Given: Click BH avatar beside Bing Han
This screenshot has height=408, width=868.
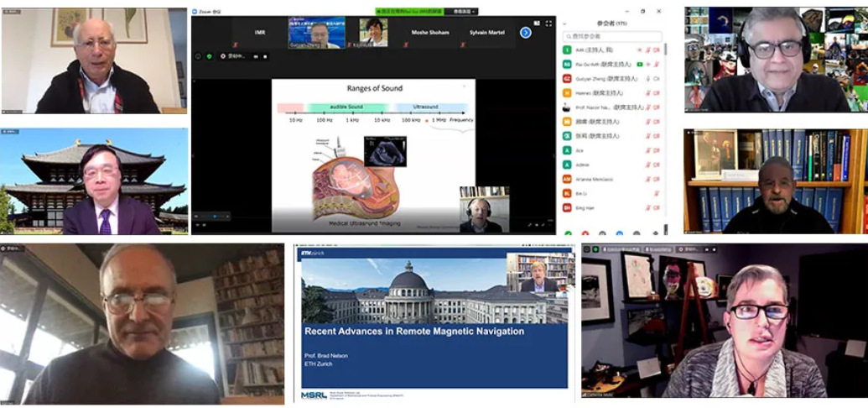Looking at the screenshot, I should [567, 208].
